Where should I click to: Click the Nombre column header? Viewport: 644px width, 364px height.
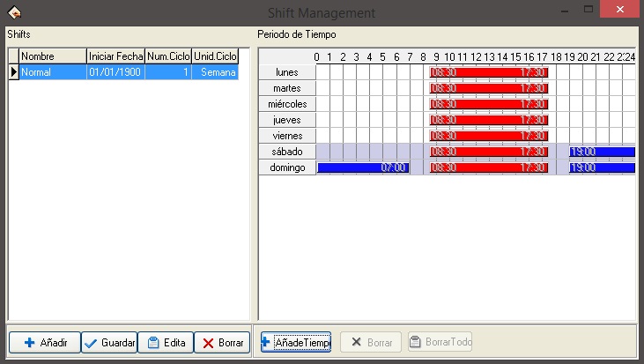52,56
